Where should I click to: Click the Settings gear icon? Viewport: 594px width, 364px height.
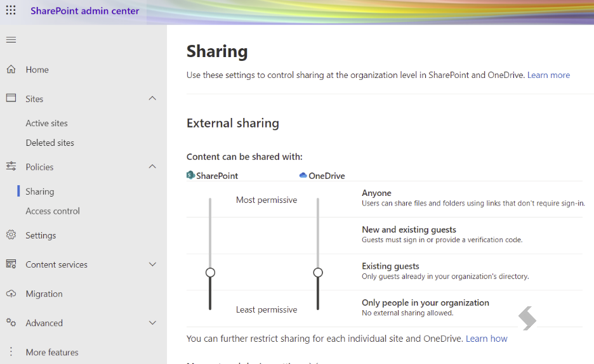tap(11, 235)
